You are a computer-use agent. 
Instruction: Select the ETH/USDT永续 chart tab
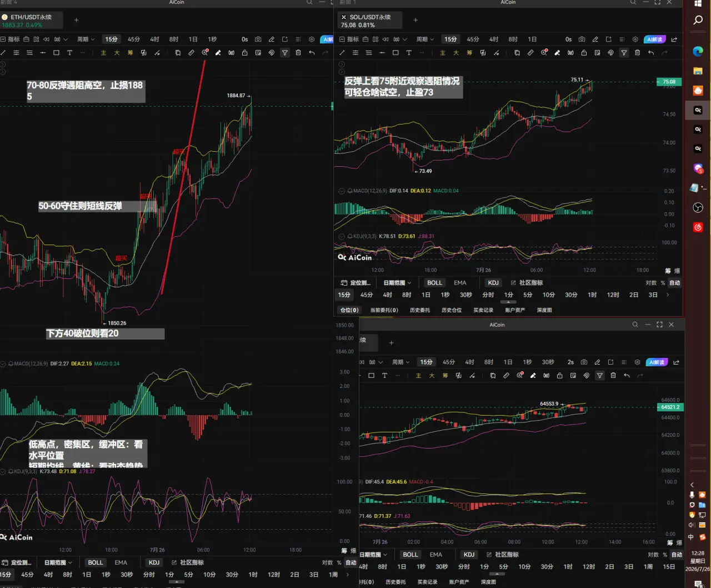32,21
